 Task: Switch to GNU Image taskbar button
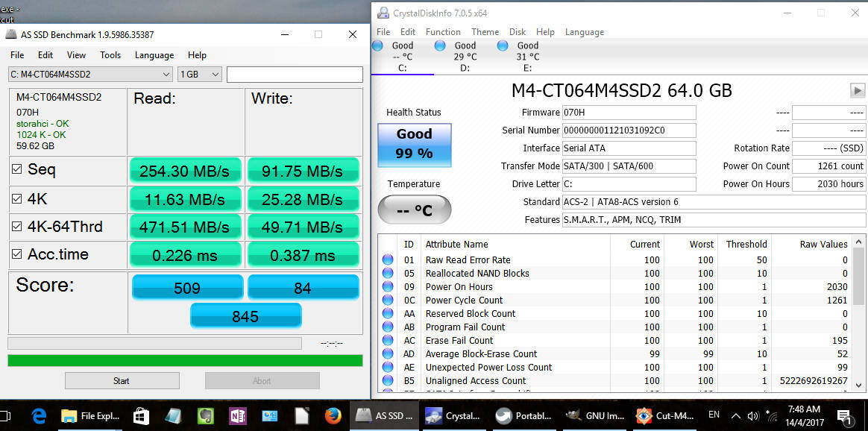click(x=594, y=415)
